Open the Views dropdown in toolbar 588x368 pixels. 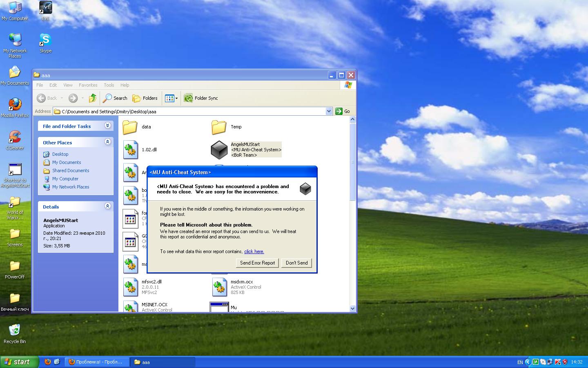[171, 98]
